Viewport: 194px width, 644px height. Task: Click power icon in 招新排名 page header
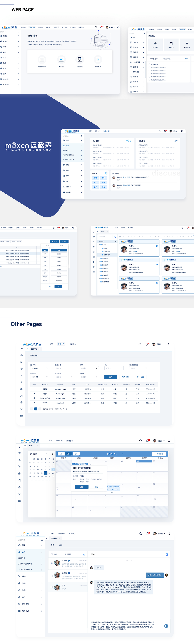(118, 27)
